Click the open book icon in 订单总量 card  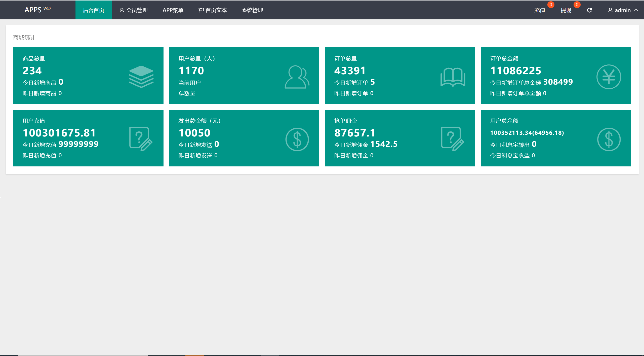[453, 77]
